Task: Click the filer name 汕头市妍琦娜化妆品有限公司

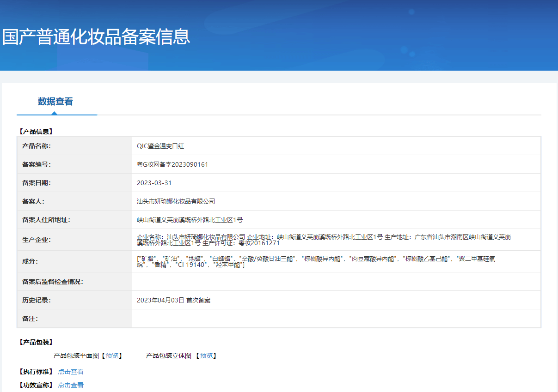Action: tap(176, 201)
